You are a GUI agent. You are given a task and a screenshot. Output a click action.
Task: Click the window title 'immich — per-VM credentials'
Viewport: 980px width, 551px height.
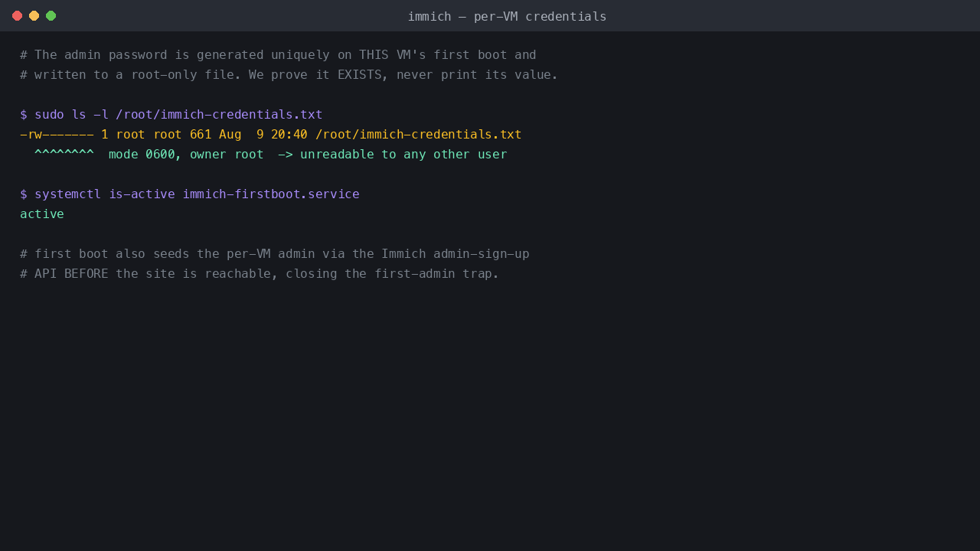coord(507,16)
